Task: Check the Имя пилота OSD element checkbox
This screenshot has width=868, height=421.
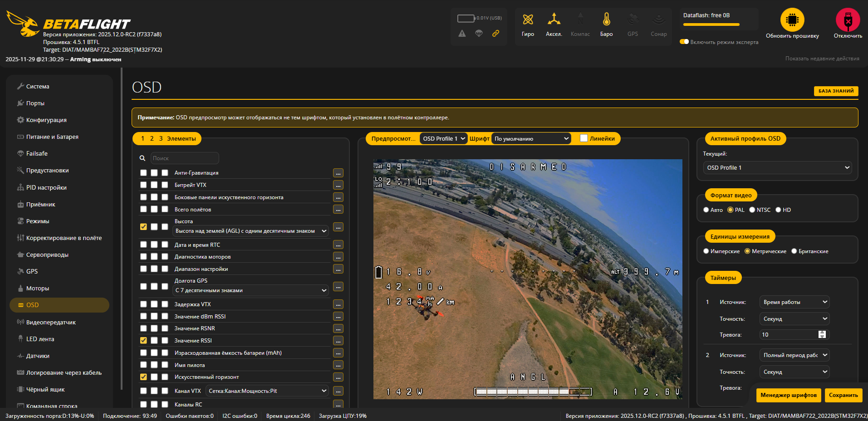Action: (x=143, y=364)
